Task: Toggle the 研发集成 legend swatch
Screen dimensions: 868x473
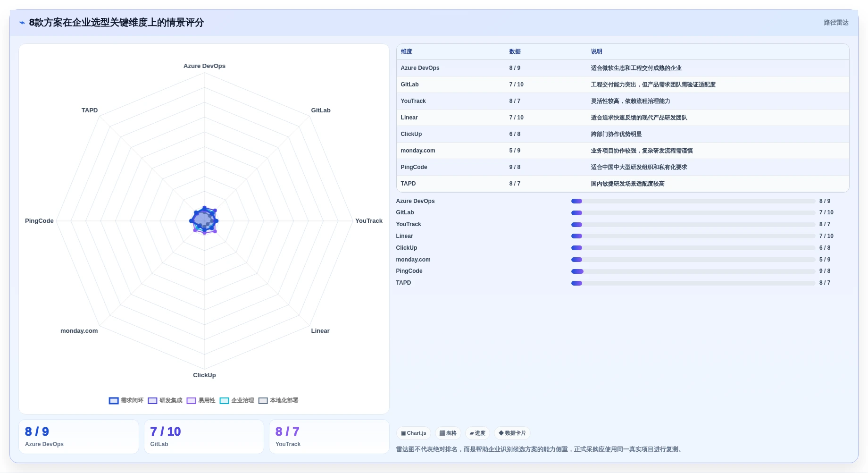Action: click(x=152, y=401)
